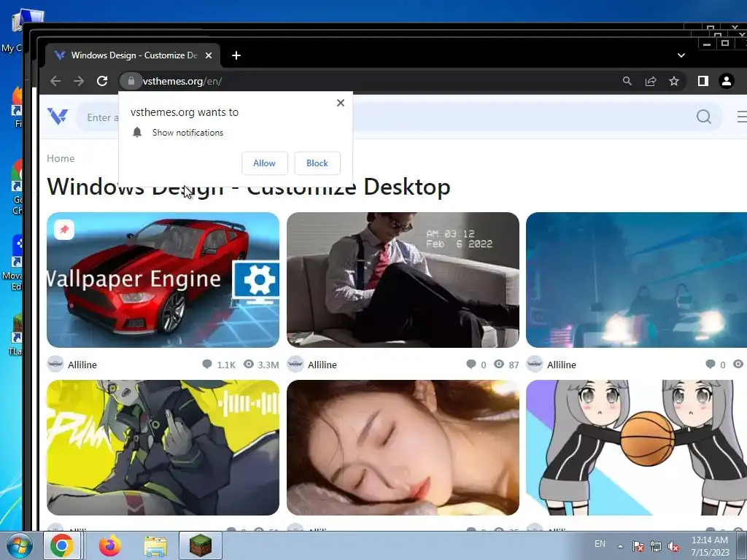
Task: Open File Explorer from the taskbar
Action: click(x=156, y=546)
